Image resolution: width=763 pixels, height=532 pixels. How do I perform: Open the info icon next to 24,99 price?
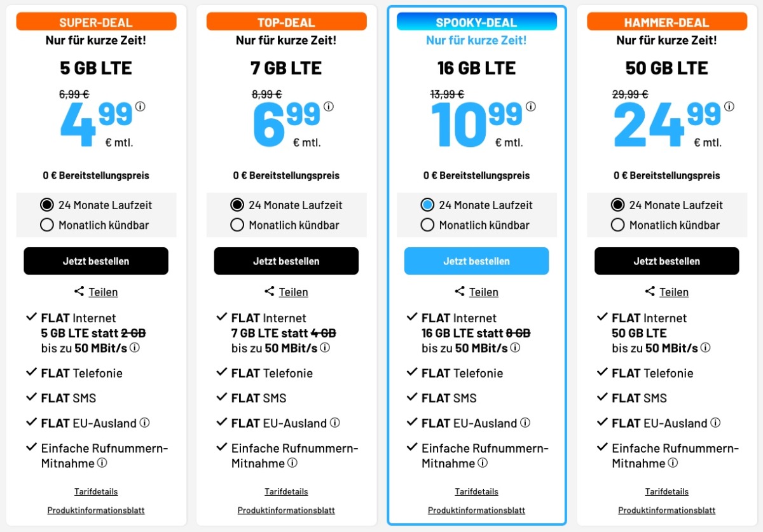[728, 106]
